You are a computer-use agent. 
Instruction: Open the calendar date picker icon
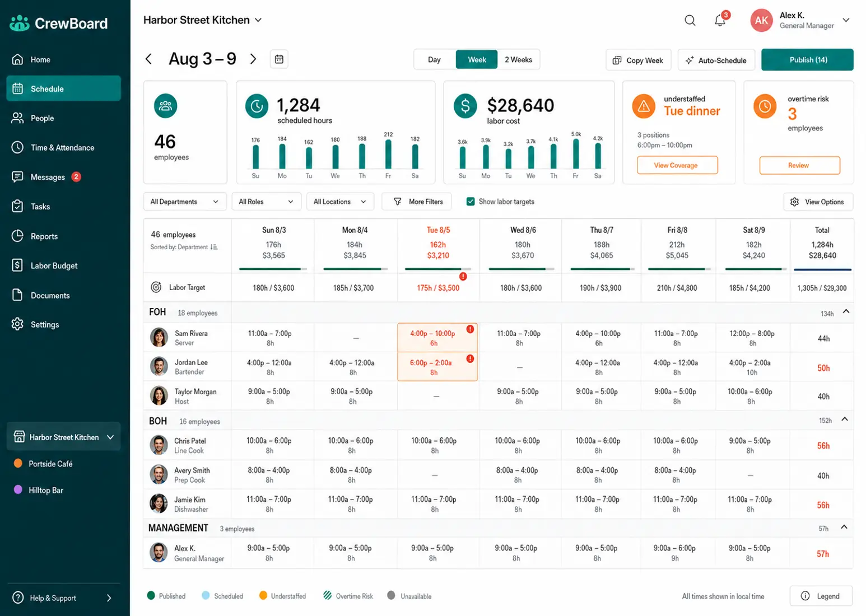point(279,59)
